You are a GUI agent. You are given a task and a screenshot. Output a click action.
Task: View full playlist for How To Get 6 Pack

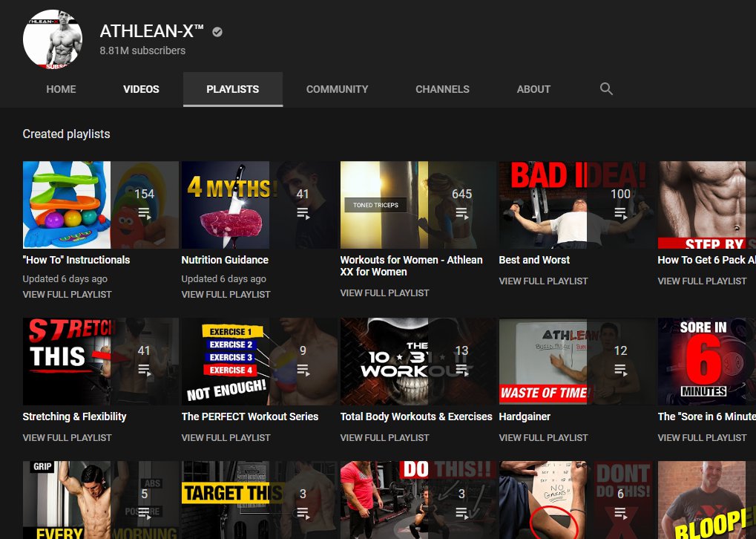702,281
